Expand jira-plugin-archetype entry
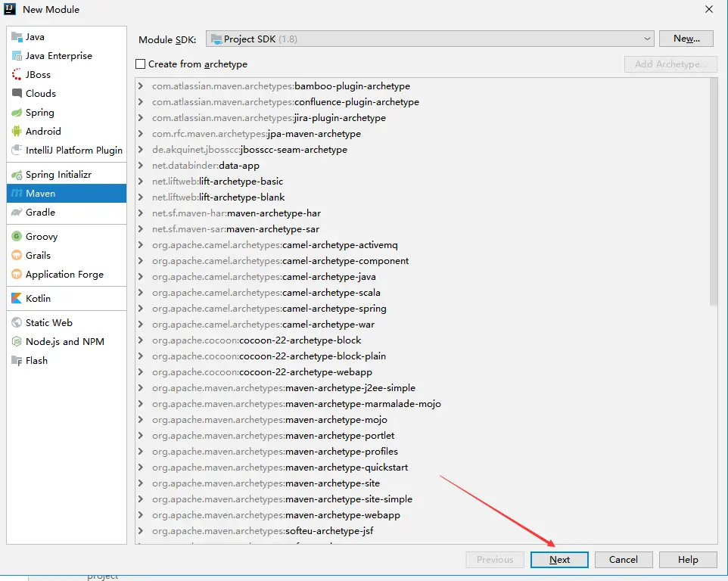The height and width of the screenshot is (581, 728). 140,118
